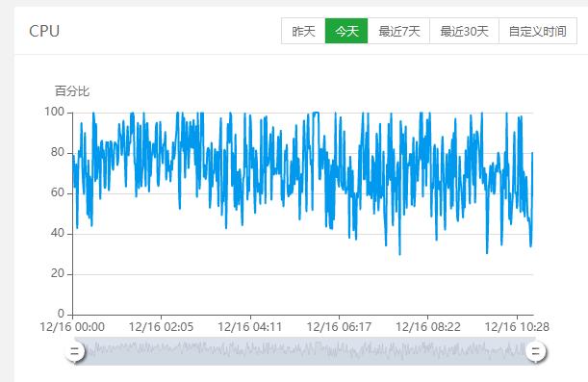
Task: Click the 12/16 08:22 x-axis label
Action: point(428,327)
